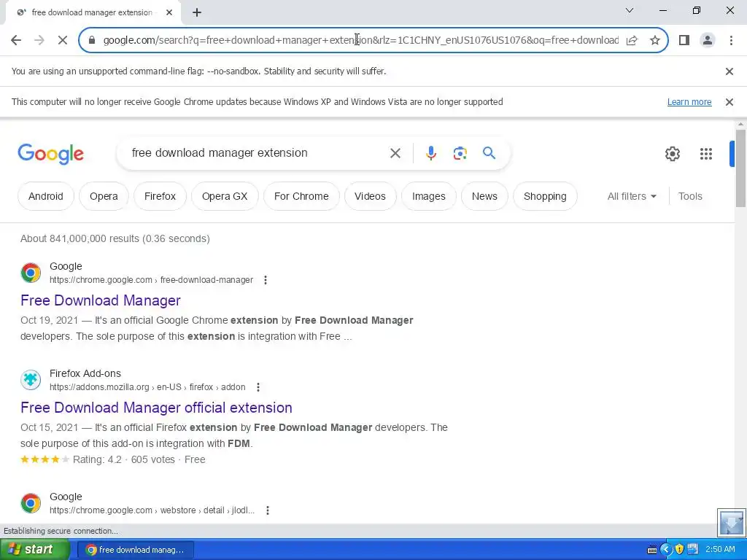The image size is (747, 560).
Task: Close the 'free download manager extension' tab
Action: [169, 12]
